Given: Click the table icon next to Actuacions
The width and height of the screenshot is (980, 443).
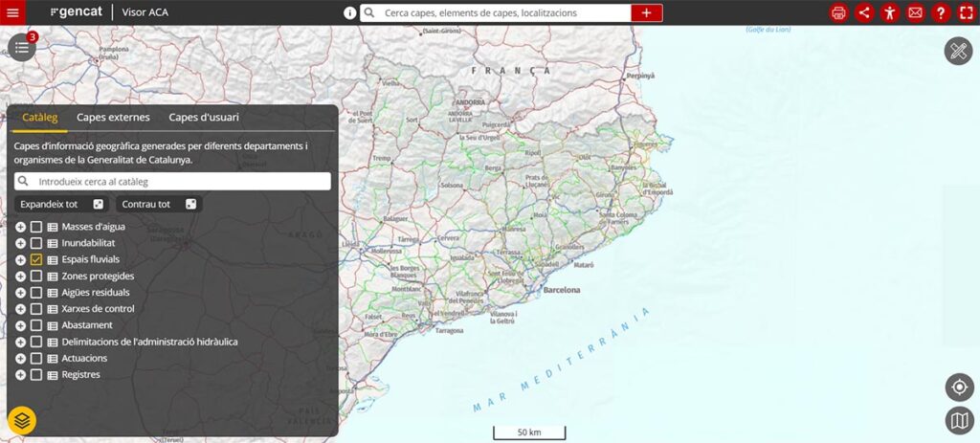Looking at the screenshot, I should 53,359.
